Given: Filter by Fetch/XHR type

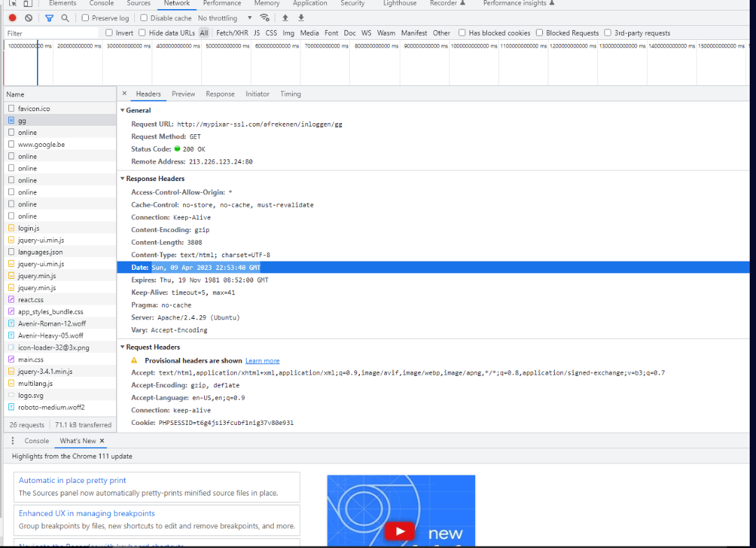Looking at the screenshot, I should tap(232, 33).
